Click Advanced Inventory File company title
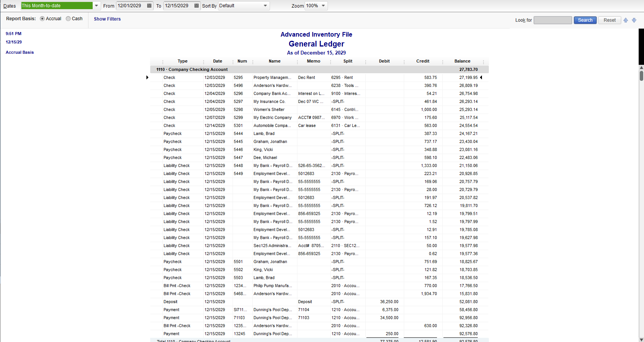Screen dimensions: 644x342 click(x=316, y=34)
